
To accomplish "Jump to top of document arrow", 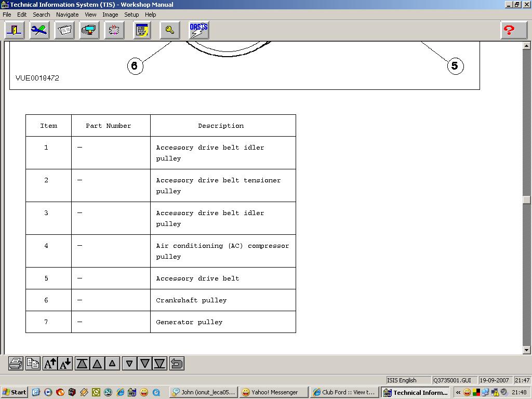I will [x=82, y=364].
